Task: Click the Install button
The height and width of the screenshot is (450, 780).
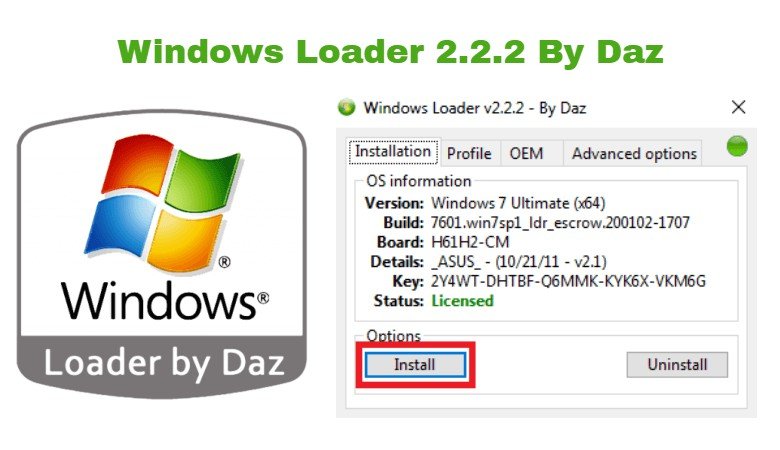Action: pos(415,364)
